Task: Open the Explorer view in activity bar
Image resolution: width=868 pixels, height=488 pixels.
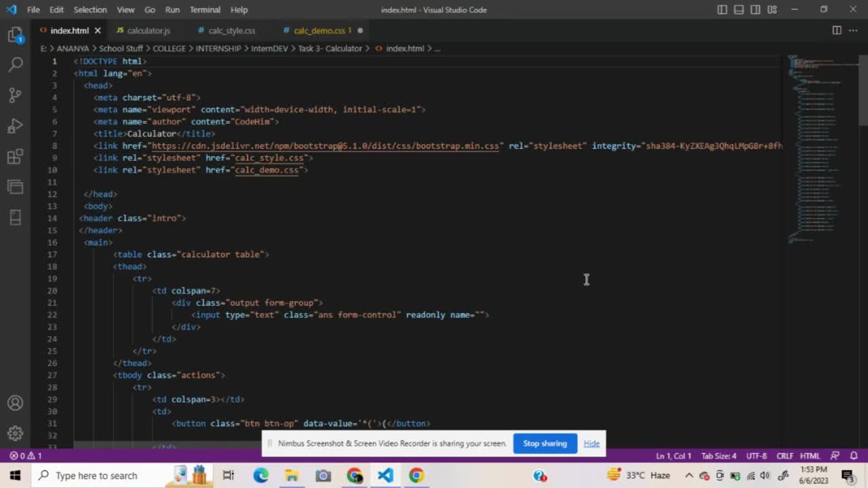Action: point(15,34)
